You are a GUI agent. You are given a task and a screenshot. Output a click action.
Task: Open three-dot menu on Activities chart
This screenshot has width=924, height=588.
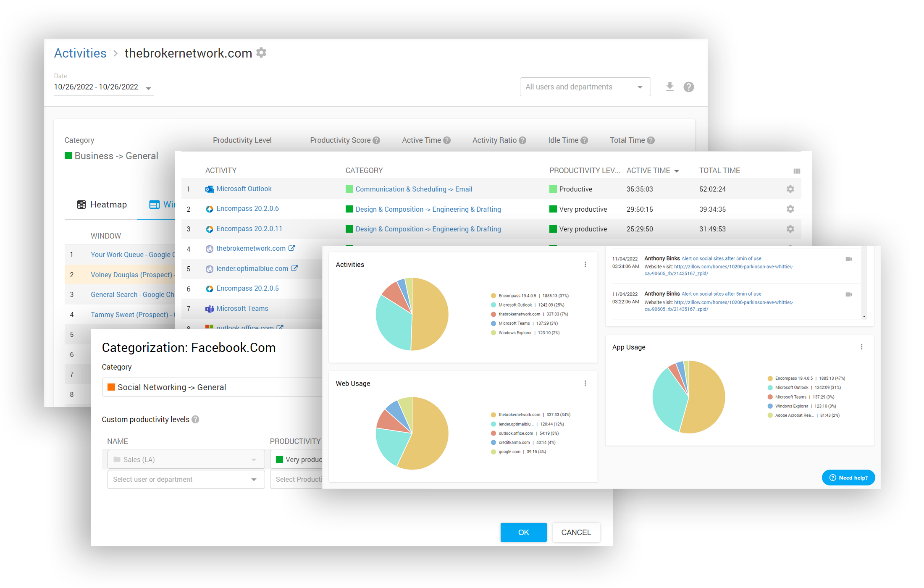coord(585,265)
